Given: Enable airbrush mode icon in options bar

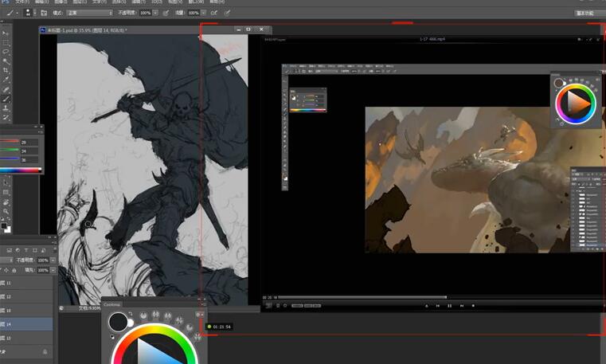Looking at the screenshot, I should click(213, 13).
